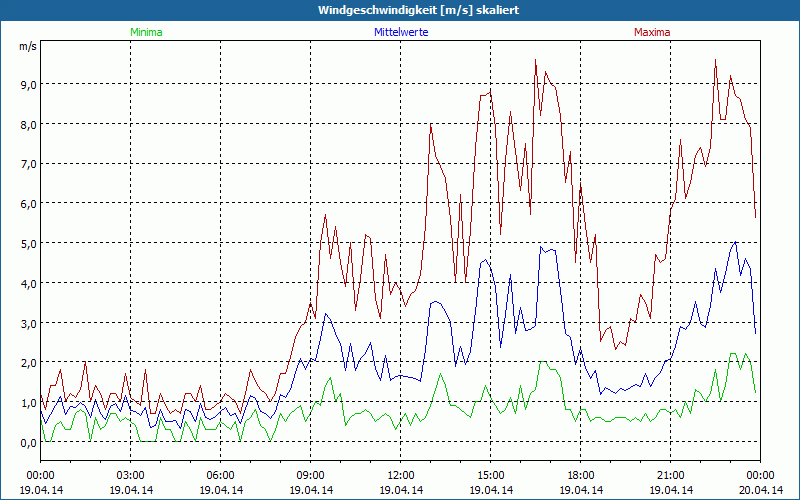Viewport: 800px width, 500px height.
Task: Click the 7,0 y-axis value
Action: pyautogui.click(x=29, y=164)
